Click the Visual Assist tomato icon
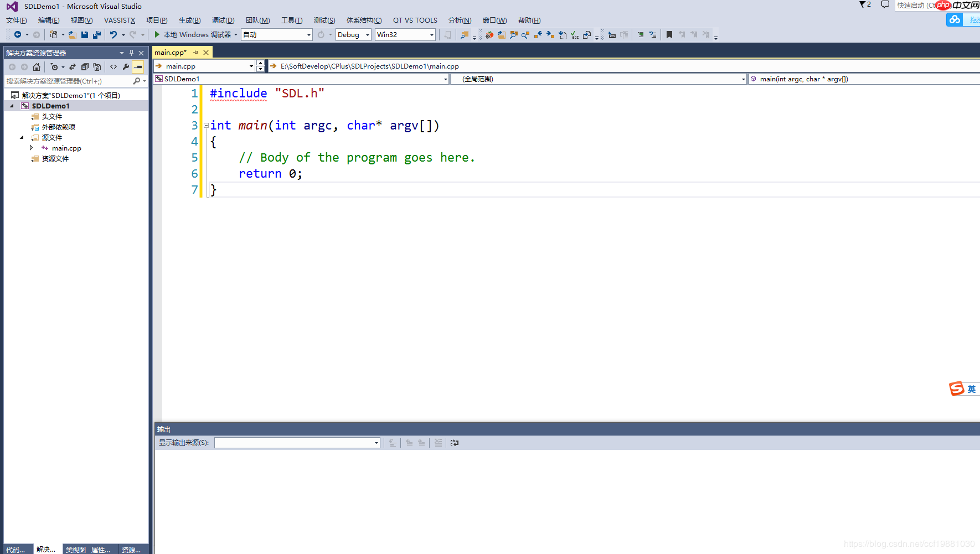The image size is (980, 554). [x=489, y=35]
